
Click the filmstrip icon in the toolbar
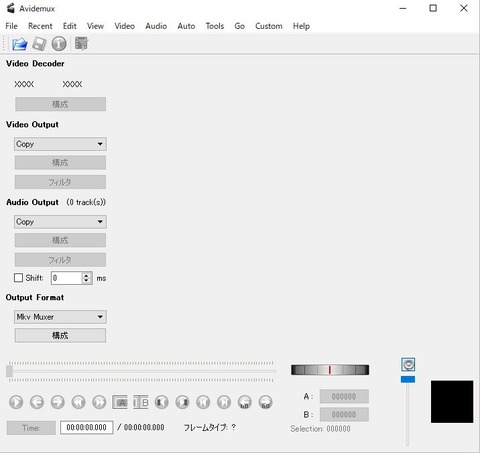[81, 43]
